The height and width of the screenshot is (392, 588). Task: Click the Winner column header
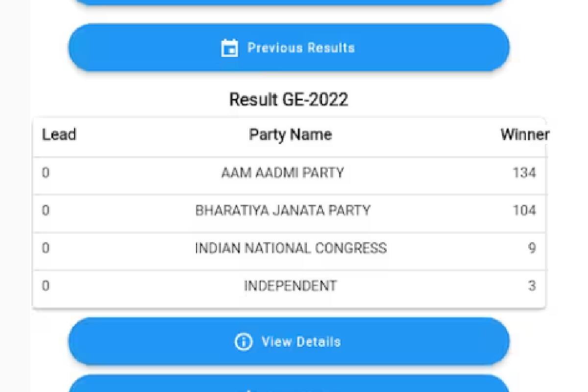pyautogui.click(x=524, y=135)
